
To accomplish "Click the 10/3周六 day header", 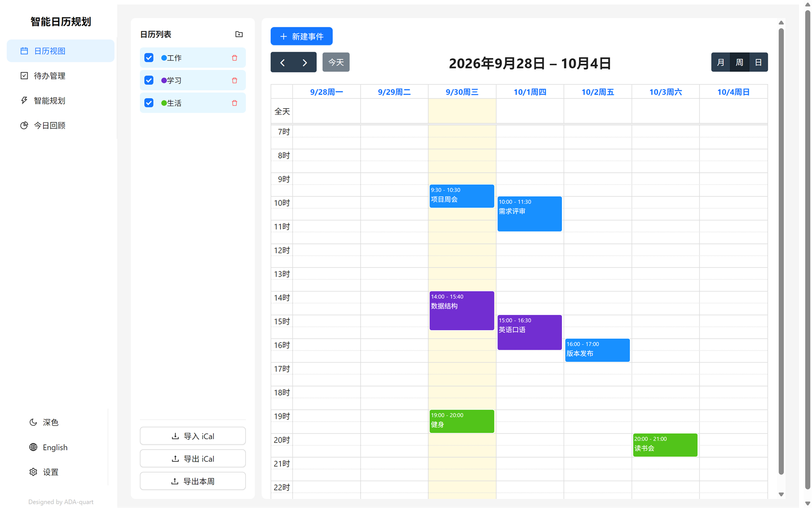I will 665,92.
